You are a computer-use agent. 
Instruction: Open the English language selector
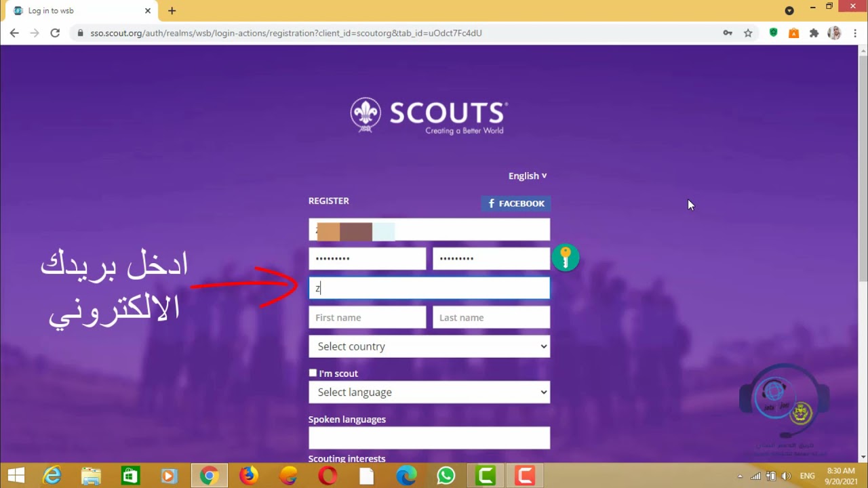(x=528, y=176)
